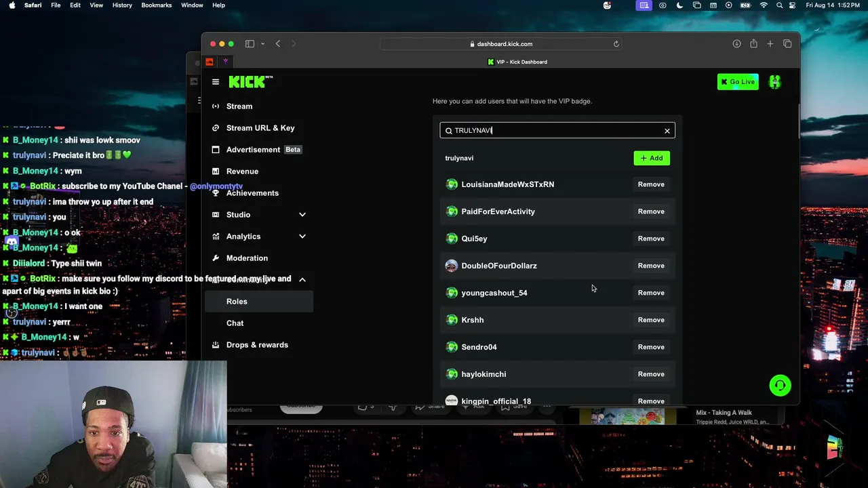The image size is (868, 488).
Task: Add trulynavi as VIP
Action: coord(652,158)
